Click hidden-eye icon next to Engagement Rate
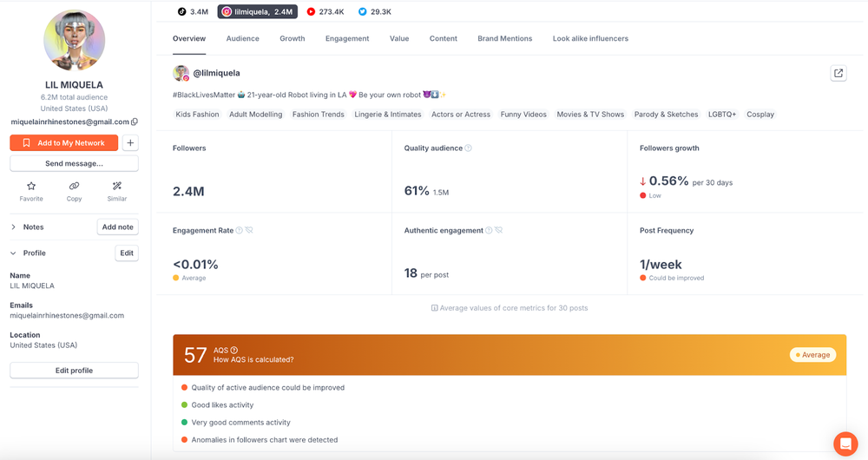 [249, 230]
